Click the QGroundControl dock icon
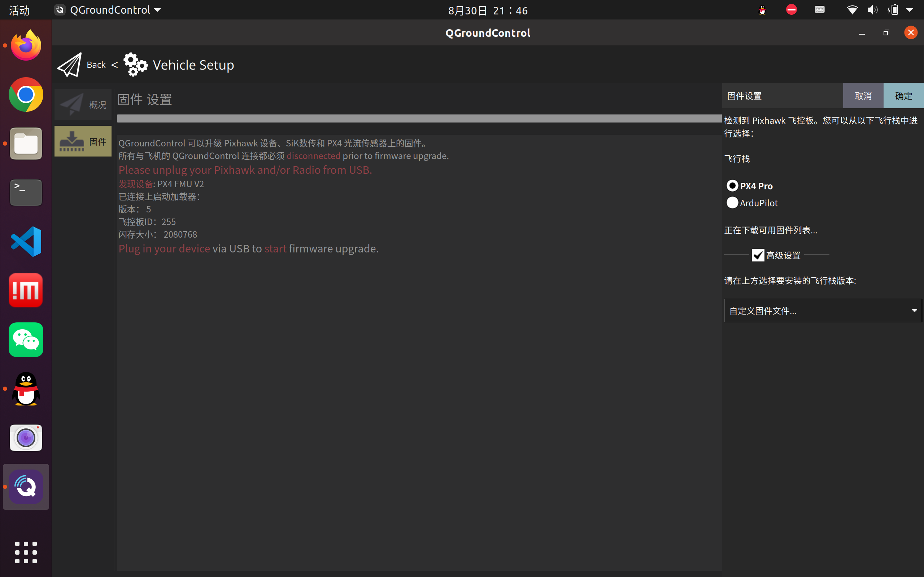The image size is (924, 577). (26, 486)
